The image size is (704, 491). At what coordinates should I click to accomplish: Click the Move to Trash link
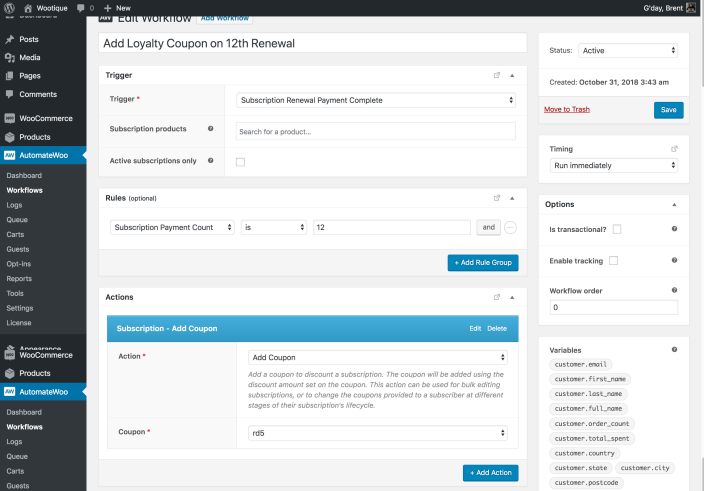tap(566, 109)
